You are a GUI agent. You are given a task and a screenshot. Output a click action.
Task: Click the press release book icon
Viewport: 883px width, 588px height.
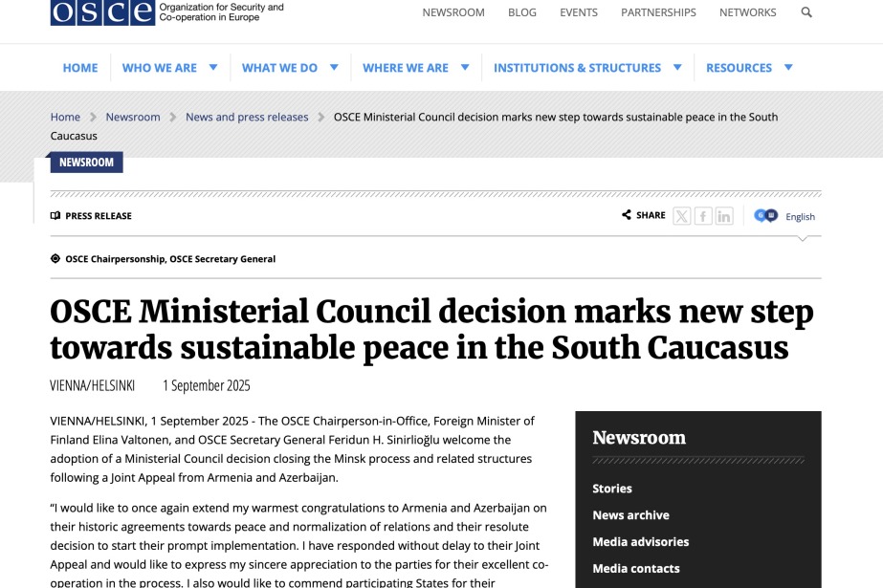pyautogui.click(x=55, y=215)
